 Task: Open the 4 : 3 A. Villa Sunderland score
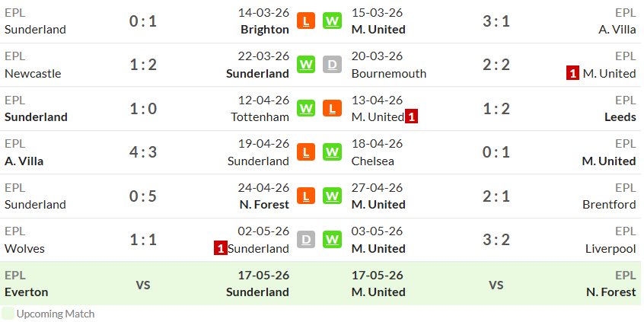143,152
